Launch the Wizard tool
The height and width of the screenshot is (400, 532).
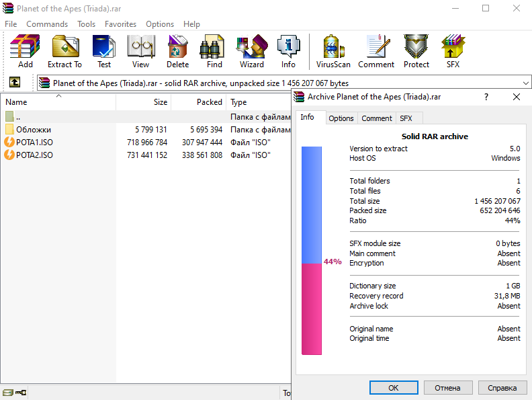[x=252, y=51]
